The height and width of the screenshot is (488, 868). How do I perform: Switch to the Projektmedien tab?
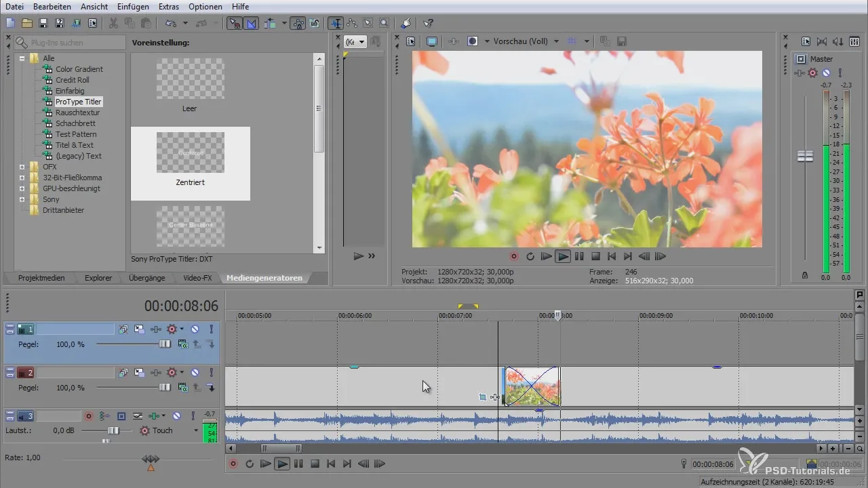(x=41, y=278)
